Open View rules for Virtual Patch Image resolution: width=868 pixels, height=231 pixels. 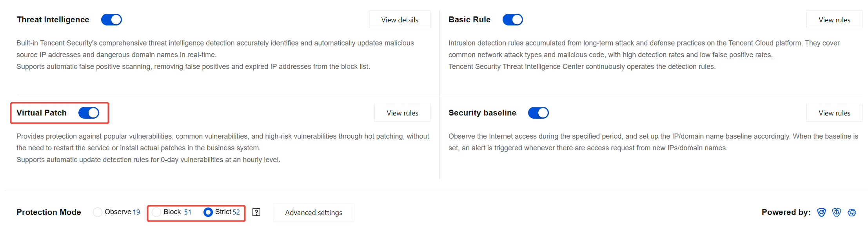pyautogui.click(x=402, y=113)
